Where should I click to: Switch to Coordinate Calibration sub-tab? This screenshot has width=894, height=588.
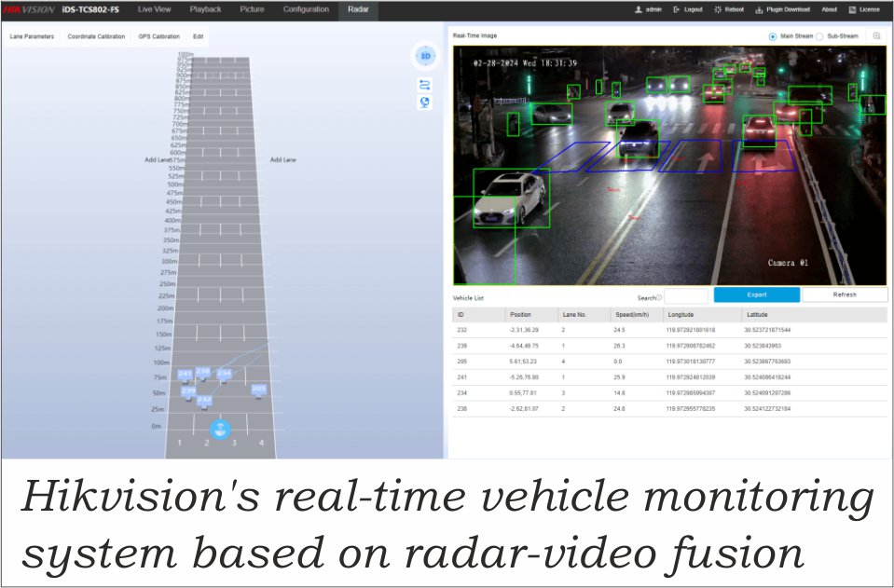[96, 36]
